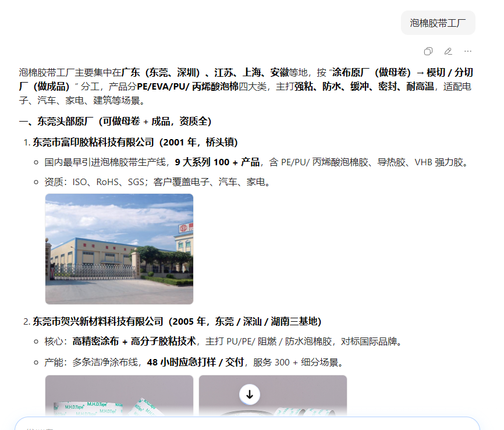Select 东莞市富印胶粘科技有限公司 list item
This screenshot has width=504, height=430.
coord(135,142)
